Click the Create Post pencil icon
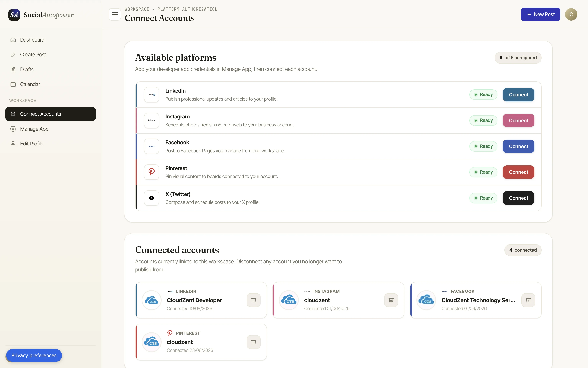 pos(13,54)
